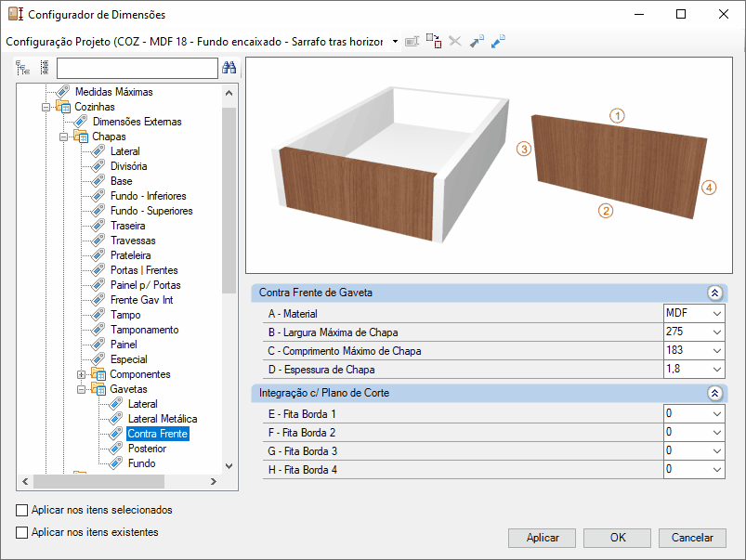Image resolution: width=746 pixels, height=560 pixels.
Task: Click the Lateral Metálica tag icon
Action: pos(115,418)
